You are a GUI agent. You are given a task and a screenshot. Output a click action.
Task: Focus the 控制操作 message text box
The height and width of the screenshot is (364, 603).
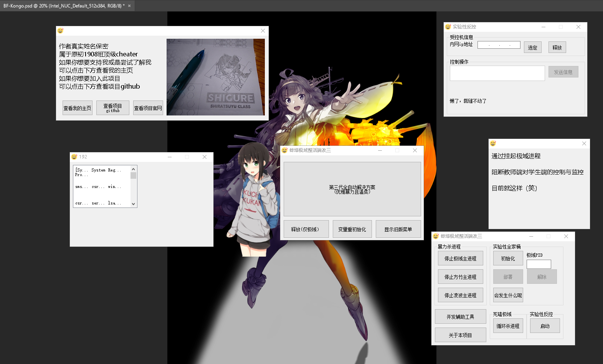click(x=497, y=73)
